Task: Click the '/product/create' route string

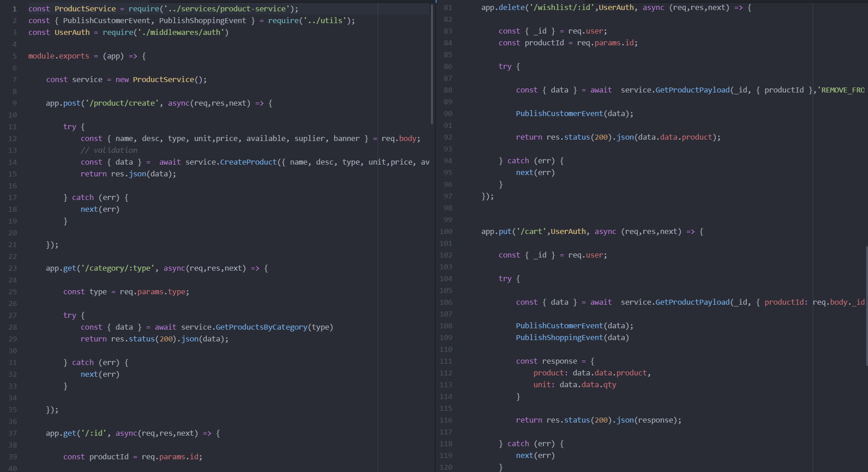Action: click(x=122, y=103)
